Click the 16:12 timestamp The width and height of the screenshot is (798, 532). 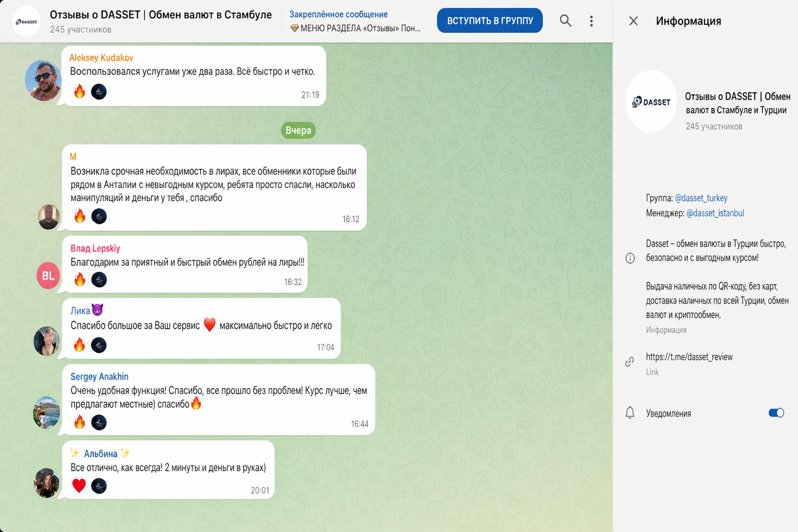[x=351, y=219]
